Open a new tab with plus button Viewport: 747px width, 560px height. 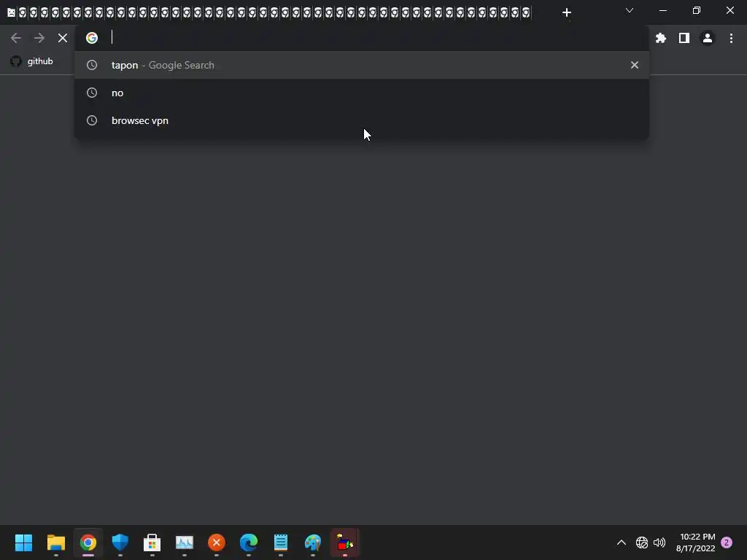click(566, 12)
